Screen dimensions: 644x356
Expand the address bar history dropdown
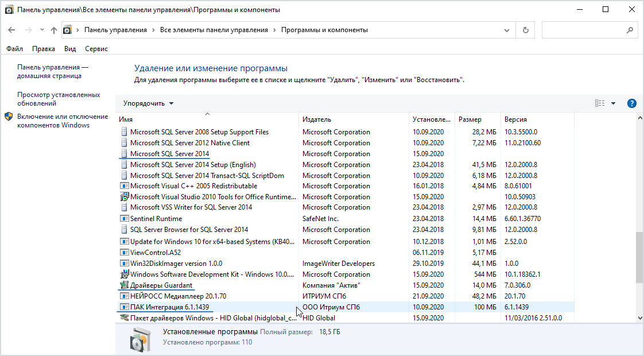[506, 30]
